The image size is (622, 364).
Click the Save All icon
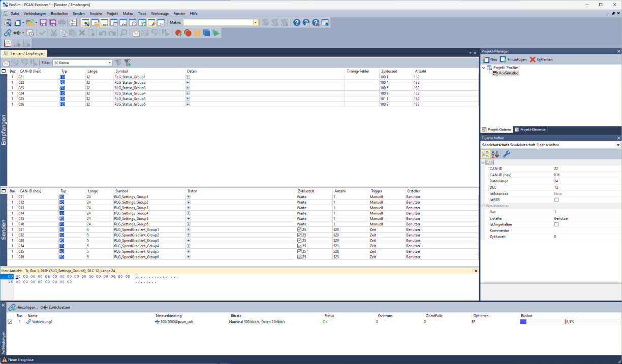tap(53, 23)
